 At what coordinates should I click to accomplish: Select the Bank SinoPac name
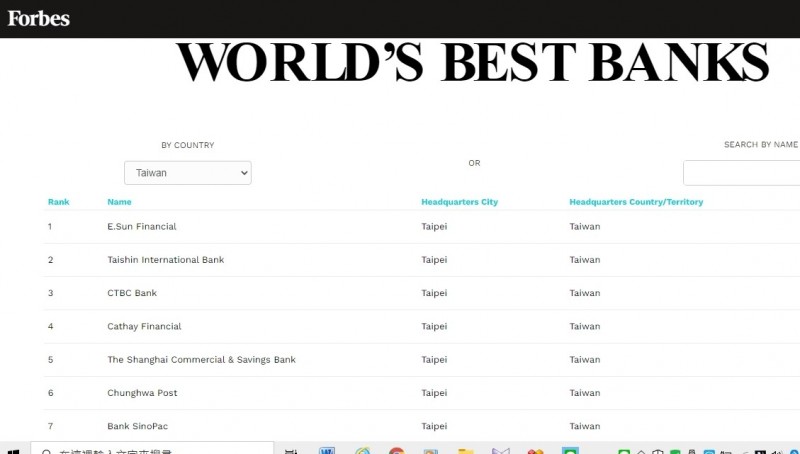click(x=137, y=426)
